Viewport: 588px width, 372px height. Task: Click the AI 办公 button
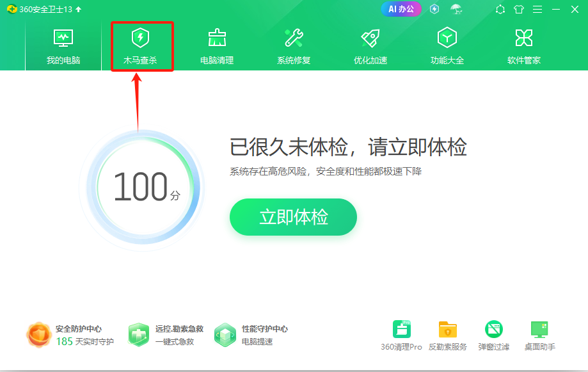(401, 9)
